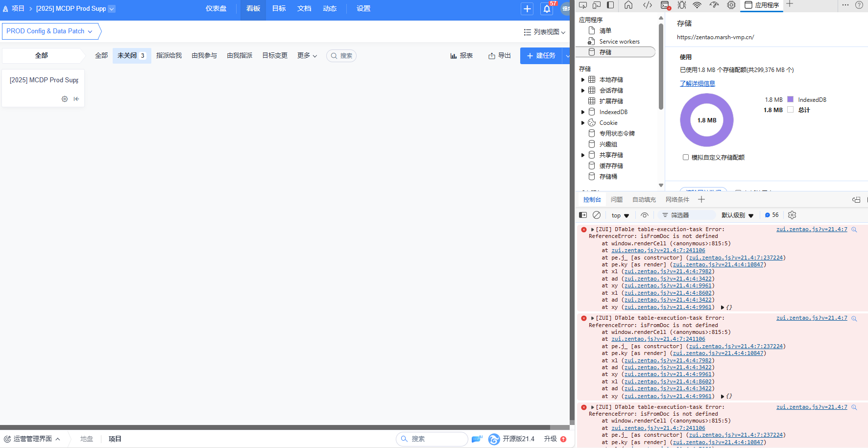
Task: Open the 列表视图 view dropdown
Action: (545, 32)
